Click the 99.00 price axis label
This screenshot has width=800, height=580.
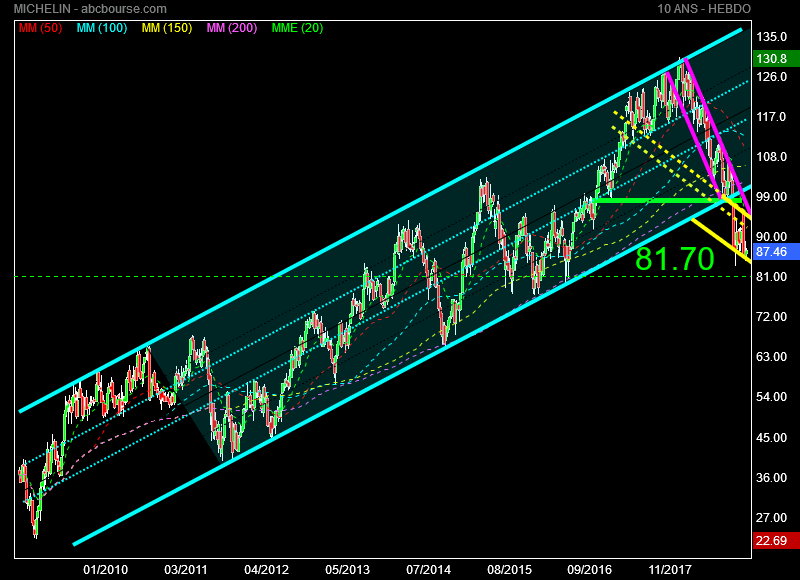coord(771,197)
